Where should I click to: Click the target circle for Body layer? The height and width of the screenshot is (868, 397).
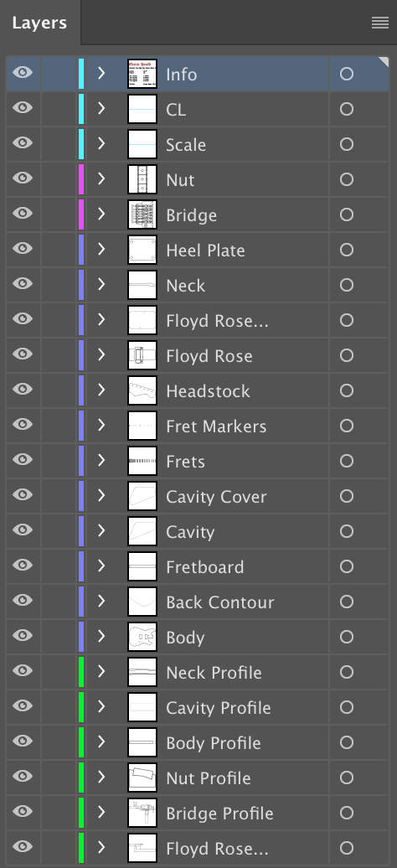click(347, 637)
